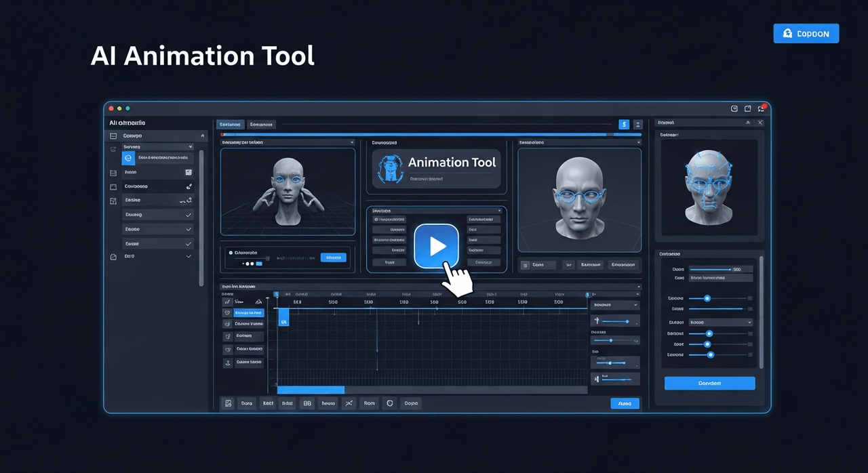
Task: Click the blue Download button in the right panel
Action: coord(709,383)
